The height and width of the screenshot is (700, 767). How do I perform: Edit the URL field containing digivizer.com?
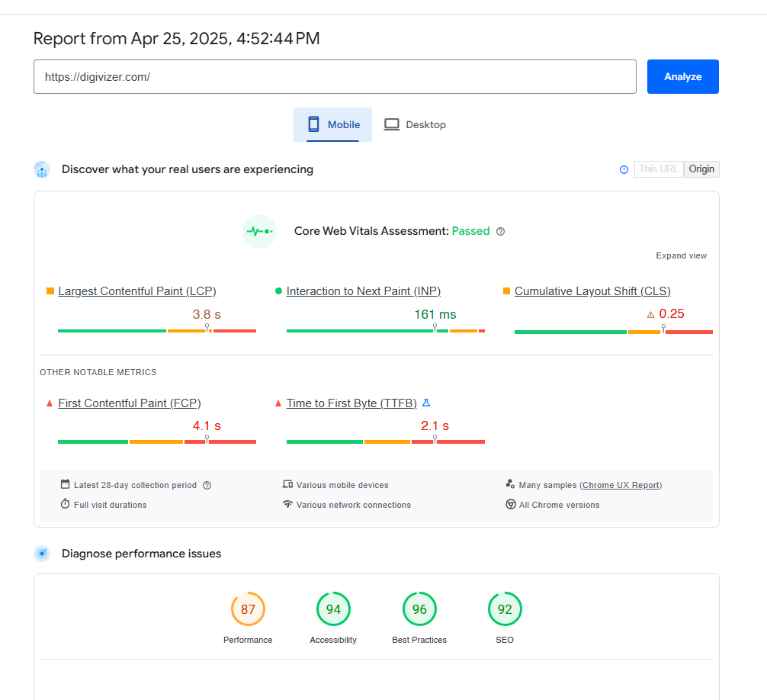pyautogui.click(x=335, y=77)
